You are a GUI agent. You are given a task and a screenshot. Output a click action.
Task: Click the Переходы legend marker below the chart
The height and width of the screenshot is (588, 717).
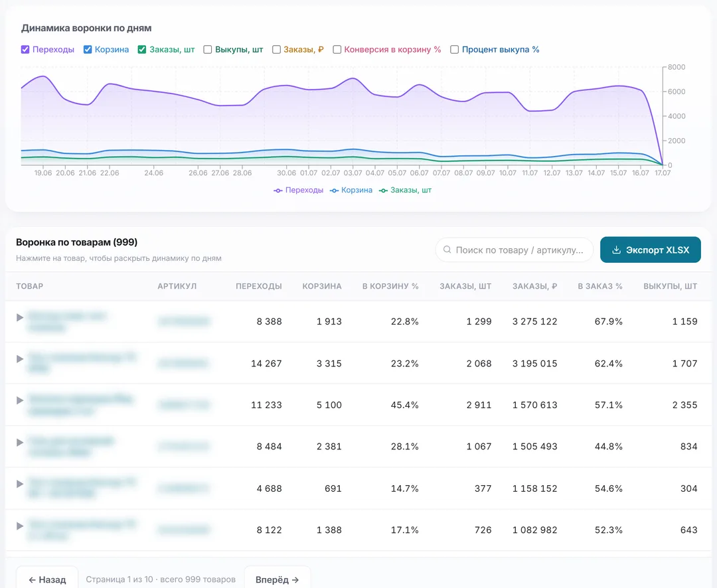point(278,190)
